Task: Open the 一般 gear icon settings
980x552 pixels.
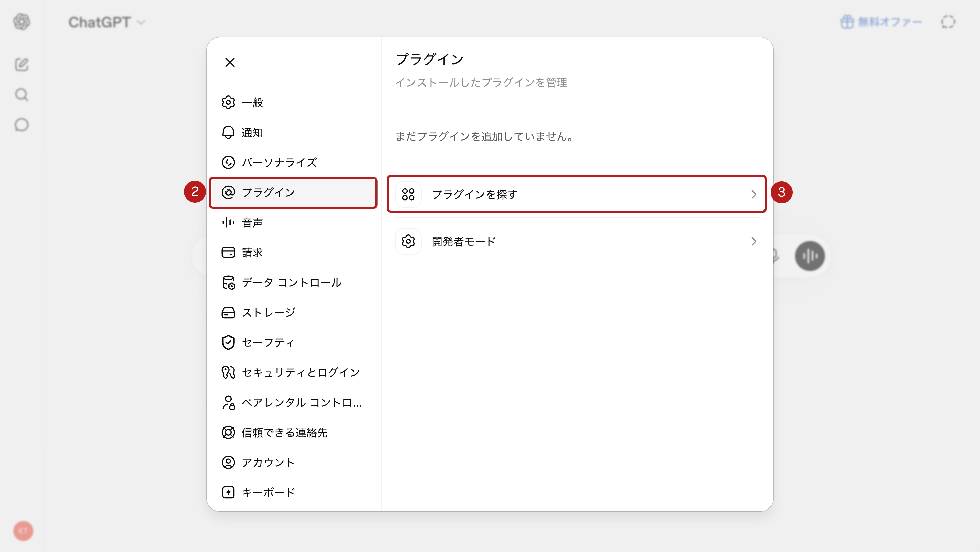Action: point(228,102)
